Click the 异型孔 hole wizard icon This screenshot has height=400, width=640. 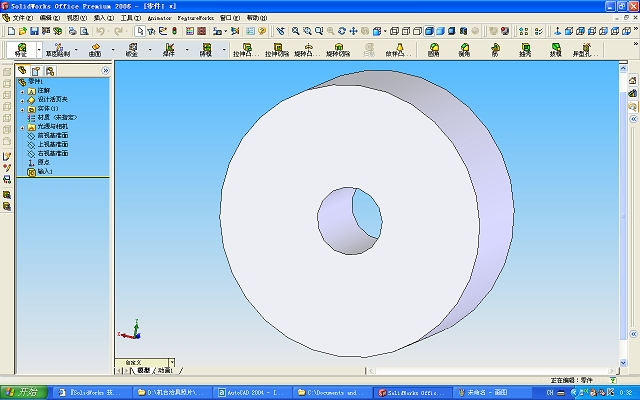coord(586,50)
